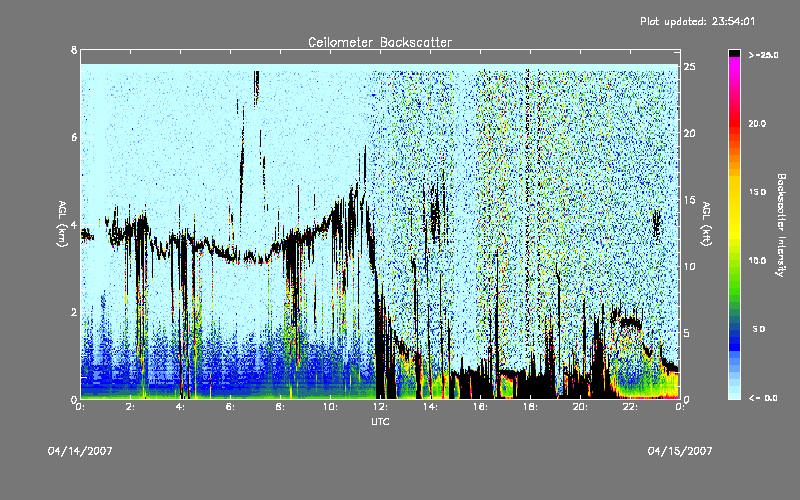Click the '22:' UTC time tick label
The height and width of the screenshot is (500, 800).
630,407
